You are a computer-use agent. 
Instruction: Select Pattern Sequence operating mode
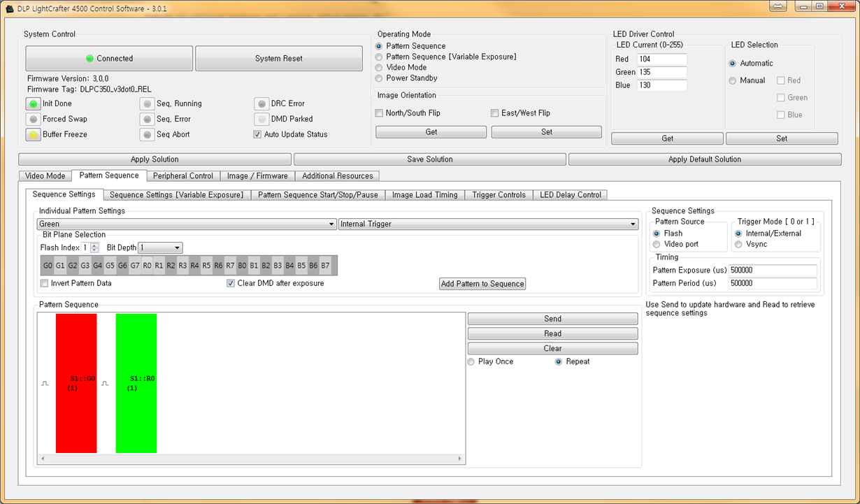(379, 46)
